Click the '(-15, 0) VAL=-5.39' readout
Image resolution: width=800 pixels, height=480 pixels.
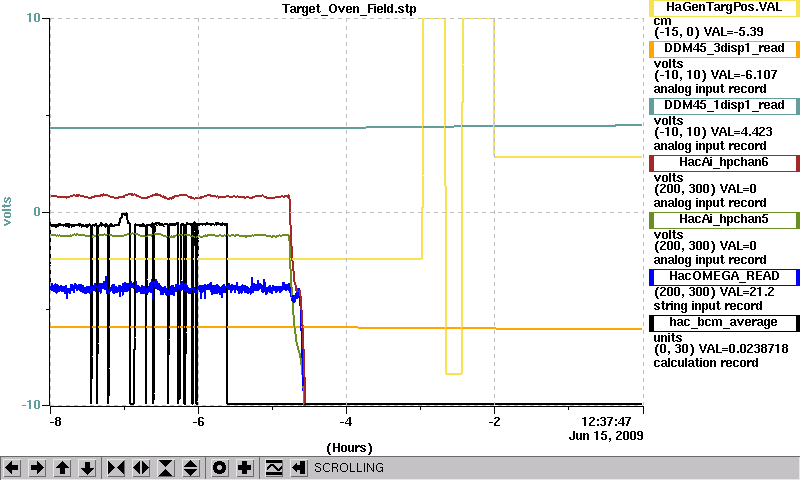point(709,32)
